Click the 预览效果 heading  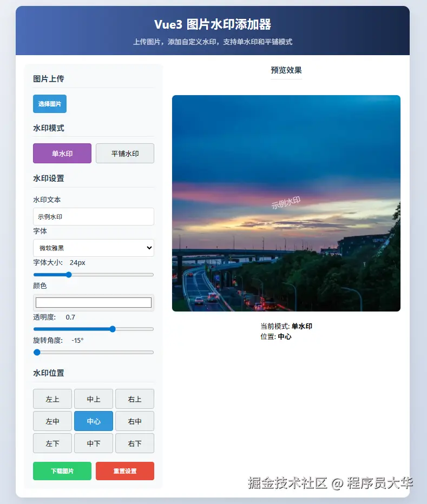(x=286, y=70)
